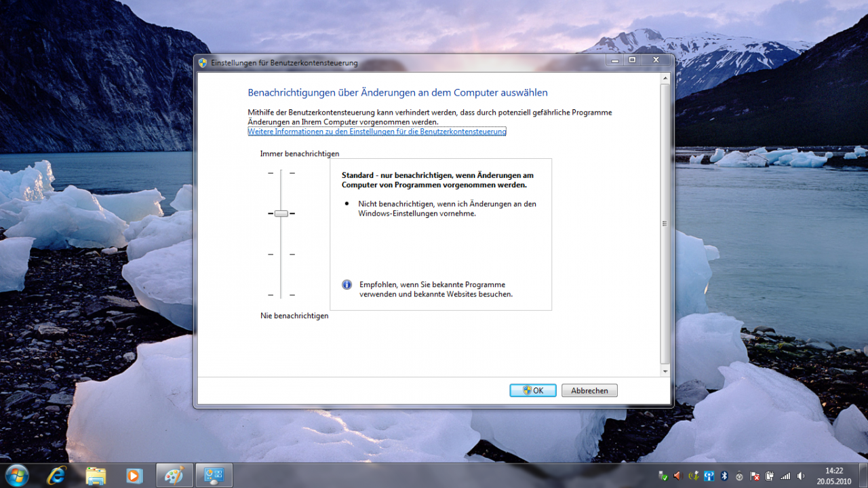The height and width of the screenshot is (488, 868).
Task: Minimize the Benutzerkontensteuerung settings window
Action: pyautogui.click(x=614, y=60)
